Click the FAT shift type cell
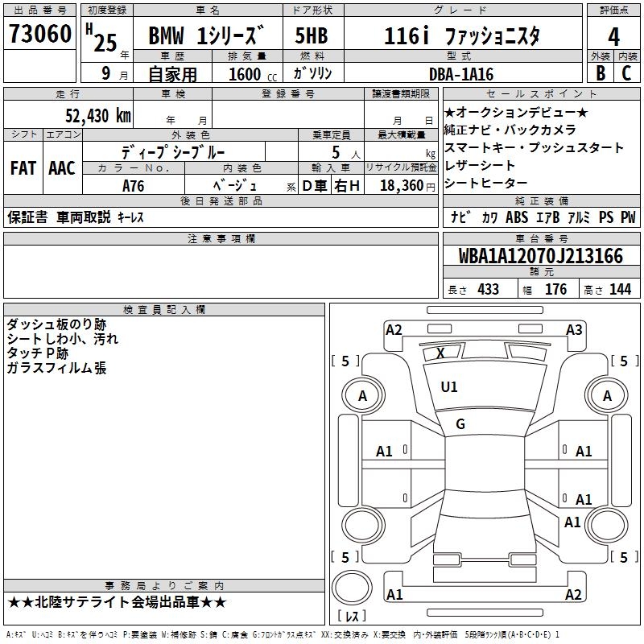Viewport: 644px width, 644px height. point(23,167)
